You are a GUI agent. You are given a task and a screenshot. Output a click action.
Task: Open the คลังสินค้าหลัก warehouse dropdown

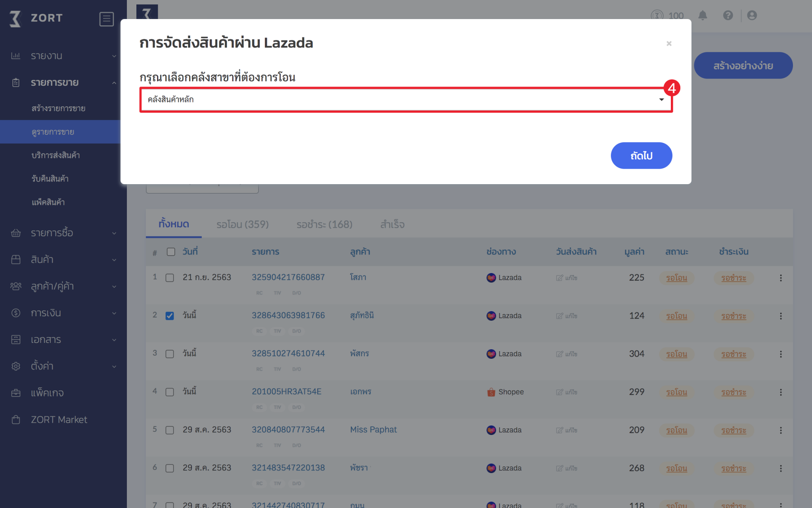(406, 100)
